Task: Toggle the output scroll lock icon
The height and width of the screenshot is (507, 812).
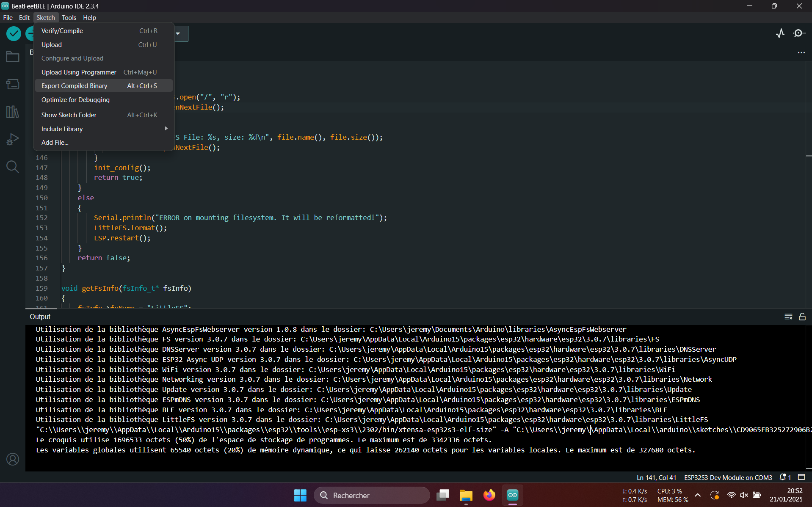Action: [x=802, y=317]
